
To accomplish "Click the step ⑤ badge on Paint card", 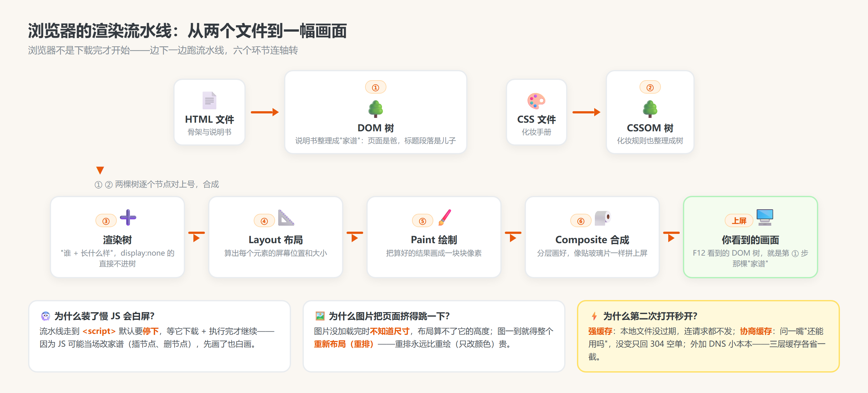I will [x=422, y=221].
